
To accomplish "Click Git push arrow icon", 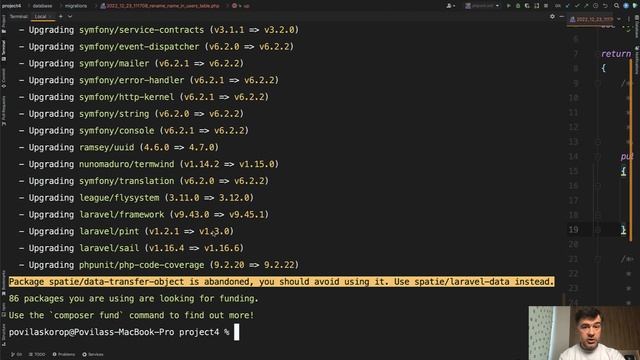I will [x=586, y=6].
